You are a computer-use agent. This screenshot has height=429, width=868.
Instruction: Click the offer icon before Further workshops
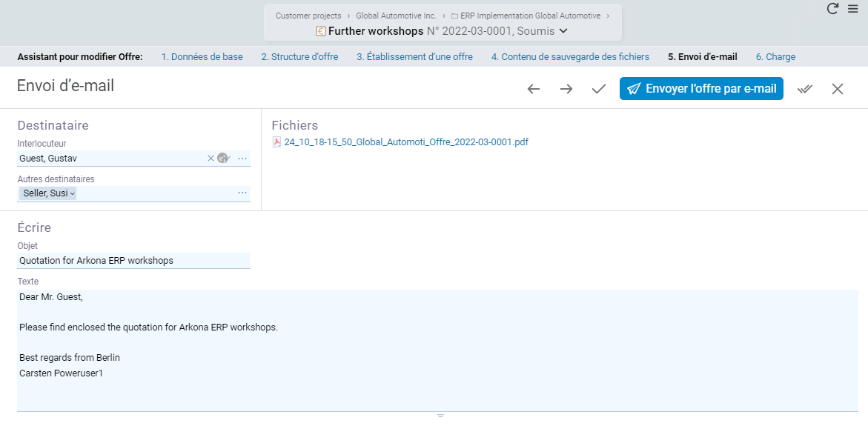pos(320,31)
